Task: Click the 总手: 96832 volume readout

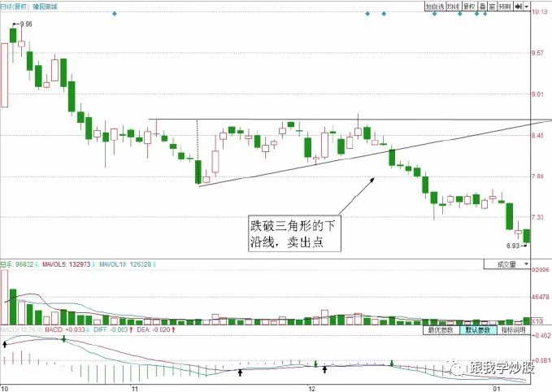Action: 19,264
